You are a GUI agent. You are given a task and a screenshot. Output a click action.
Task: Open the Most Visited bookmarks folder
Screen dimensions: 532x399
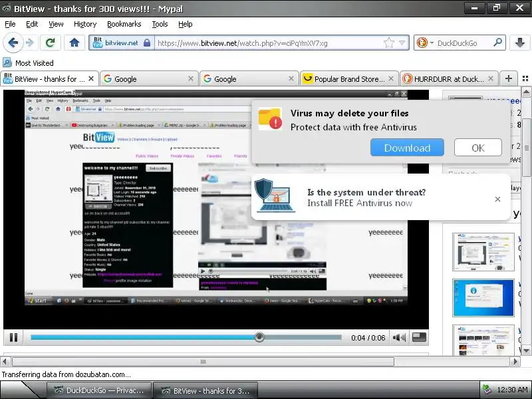(x=28, y=63)
